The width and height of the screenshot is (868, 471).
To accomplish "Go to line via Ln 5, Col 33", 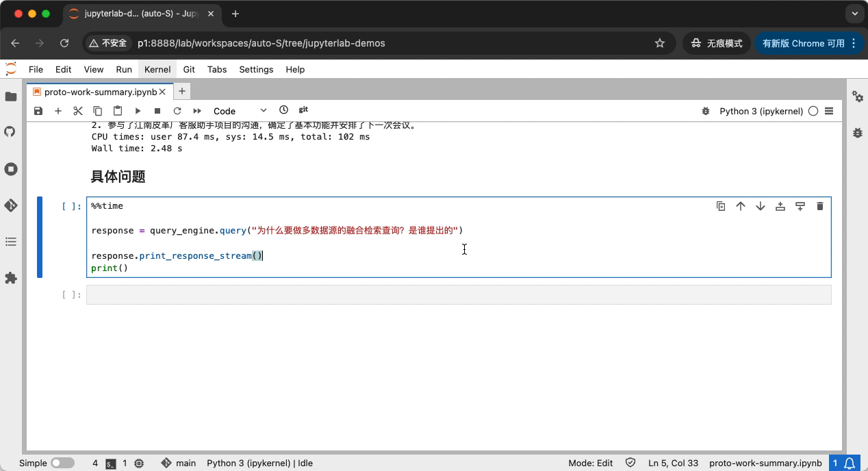I will [x=674, y=463].
